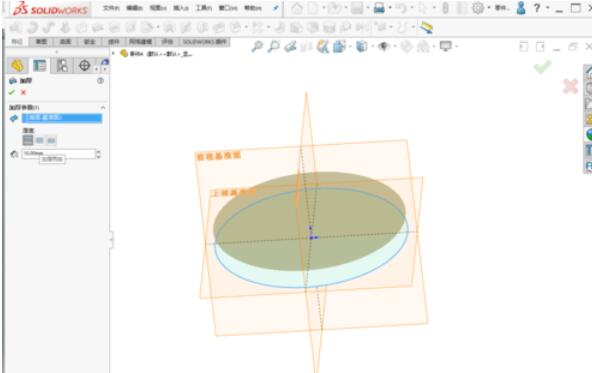Click the thickness value input field
Image resolution: width=592 pixels, height=373 pixels.
tap(59, 154)
